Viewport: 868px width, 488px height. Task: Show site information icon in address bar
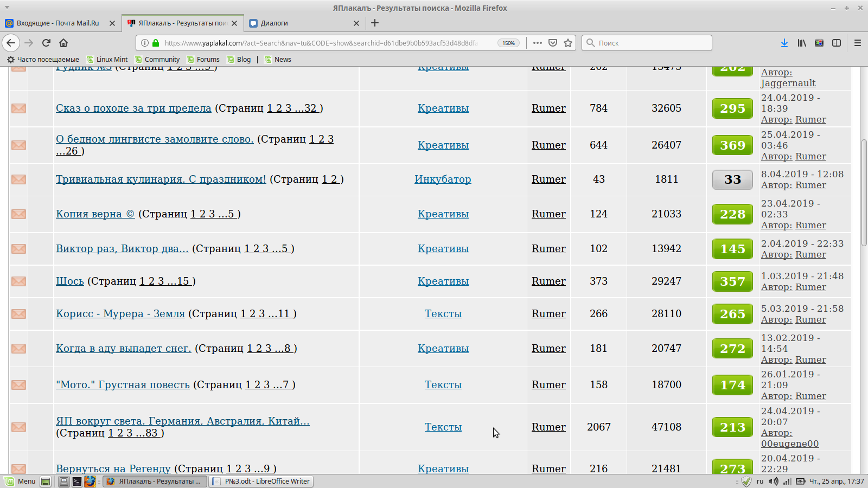145,43
